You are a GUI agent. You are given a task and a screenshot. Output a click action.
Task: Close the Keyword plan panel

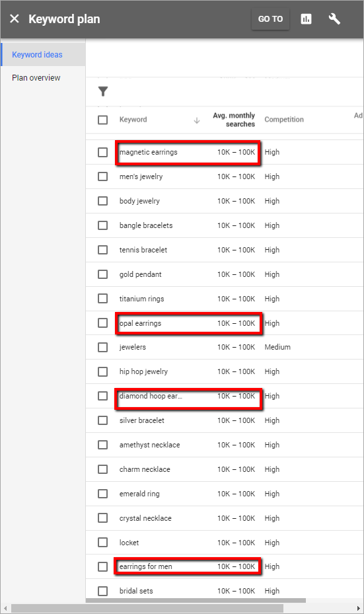click(15, 19)
